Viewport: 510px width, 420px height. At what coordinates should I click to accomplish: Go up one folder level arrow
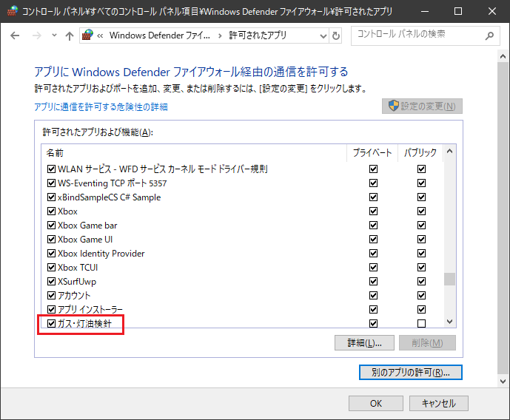(70, 35)
